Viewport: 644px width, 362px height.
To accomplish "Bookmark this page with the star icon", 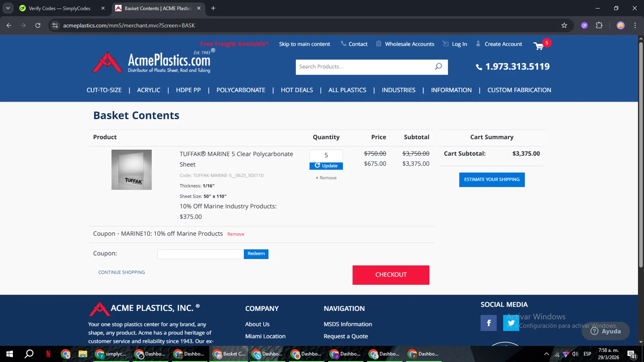I will (x=564, y=25).
